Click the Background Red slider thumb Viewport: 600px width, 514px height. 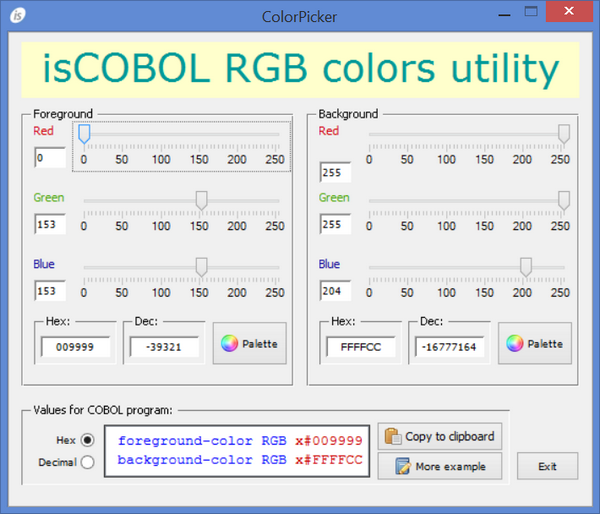564,133
